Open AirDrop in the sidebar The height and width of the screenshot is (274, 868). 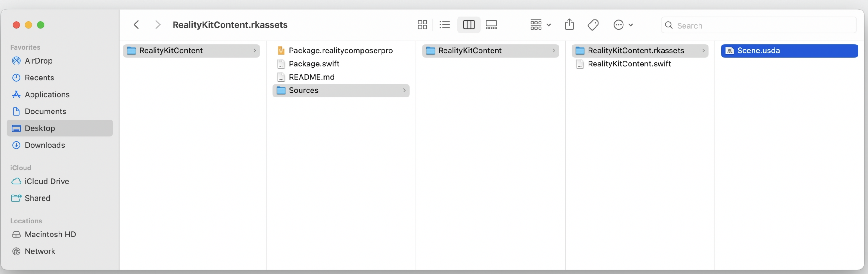(x=38, y=61)
